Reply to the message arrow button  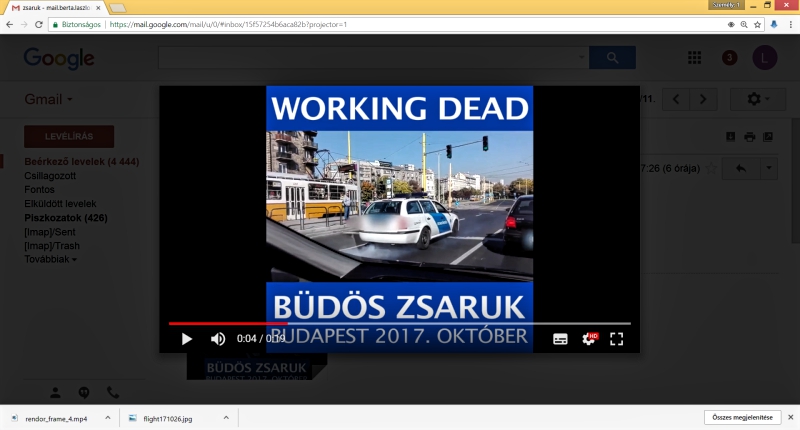click(x=741, y=168)
